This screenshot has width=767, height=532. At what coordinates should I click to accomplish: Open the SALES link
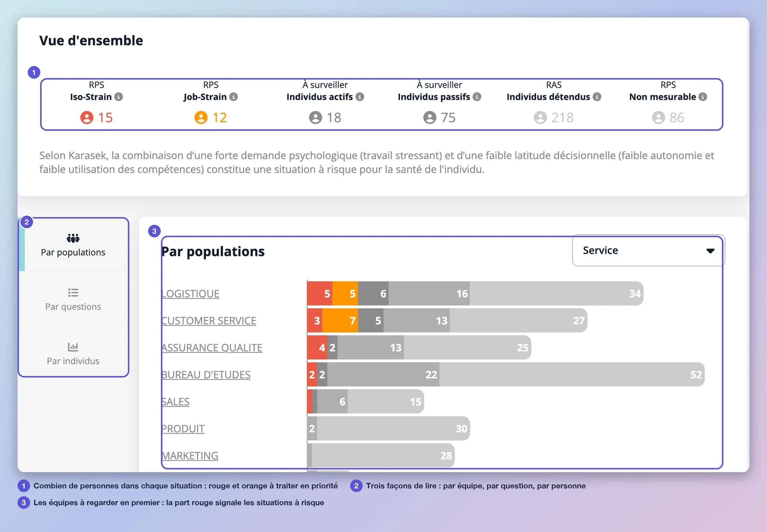(x=175, y=402)
